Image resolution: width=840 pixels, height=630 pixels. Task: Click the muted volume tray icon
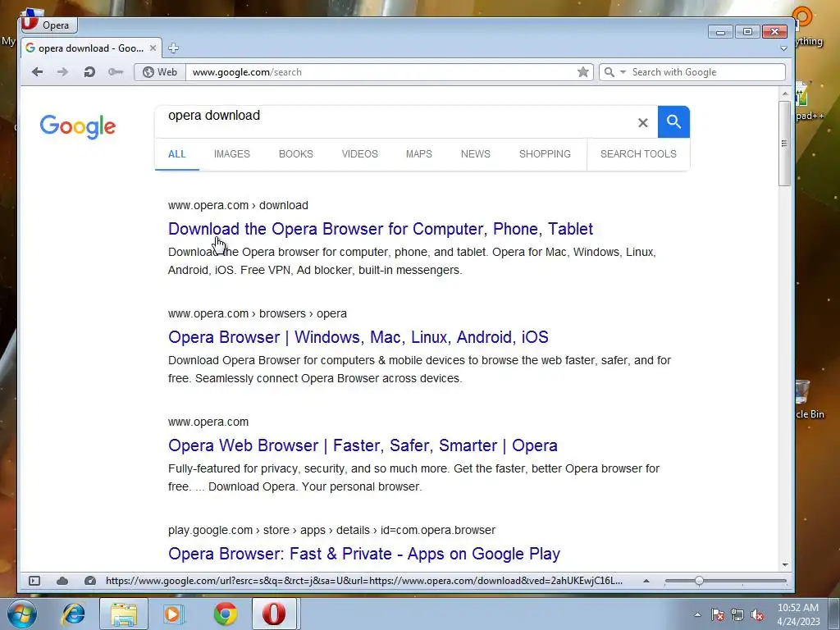(757, 614)
